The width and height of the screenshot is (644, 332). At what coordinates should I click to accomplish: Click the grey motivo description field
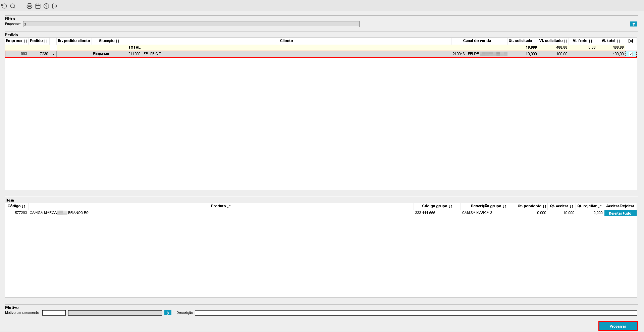(x=115, y=313)
